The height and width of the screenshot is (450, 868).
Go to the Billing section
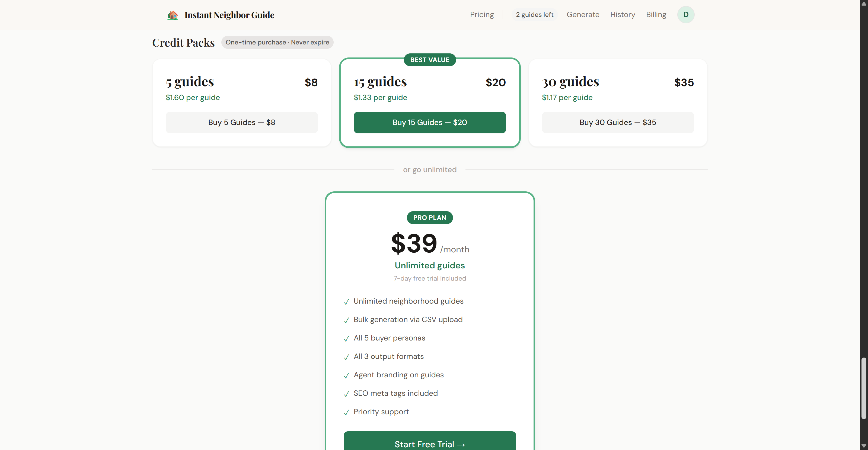point(656,14)
